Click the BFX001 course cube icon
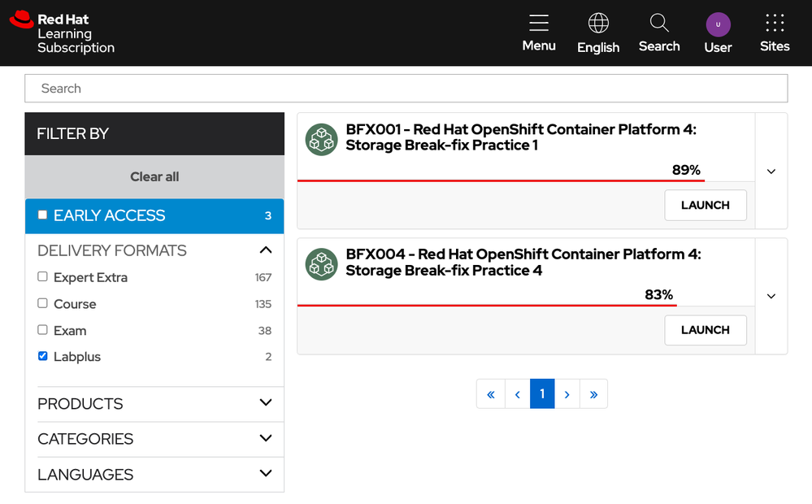The image size is (812, 504). coord(321,140)
